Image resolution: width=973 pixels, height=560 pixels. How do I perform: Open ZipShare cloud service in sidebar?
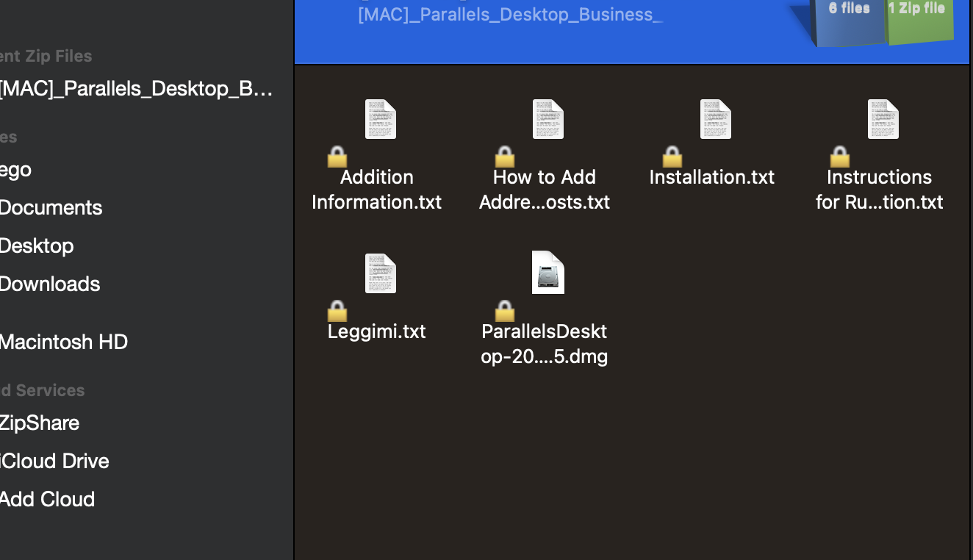40,423
